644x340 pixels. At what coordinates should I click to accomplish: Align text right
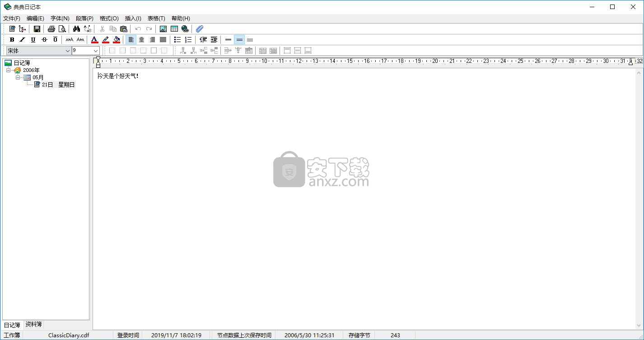(153, 40)
